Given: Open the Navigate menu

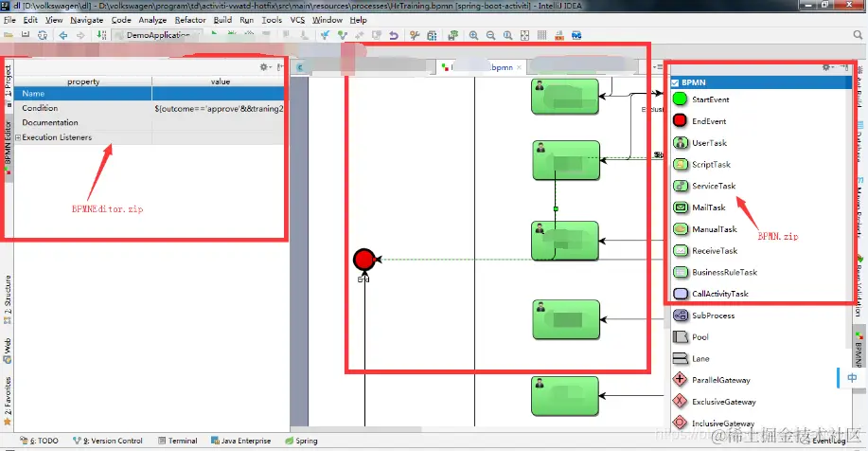Looking at the screenshot, I should (87, 20).
